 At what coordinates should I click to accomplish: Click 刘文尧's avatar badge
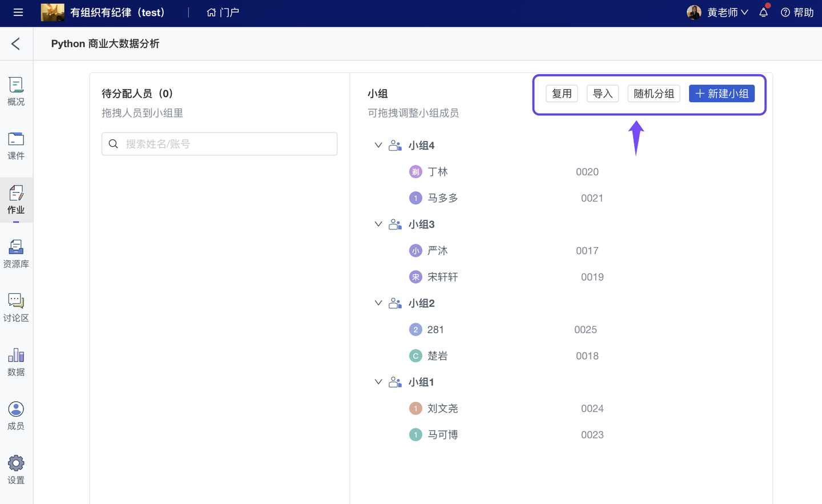pos(416,408)
